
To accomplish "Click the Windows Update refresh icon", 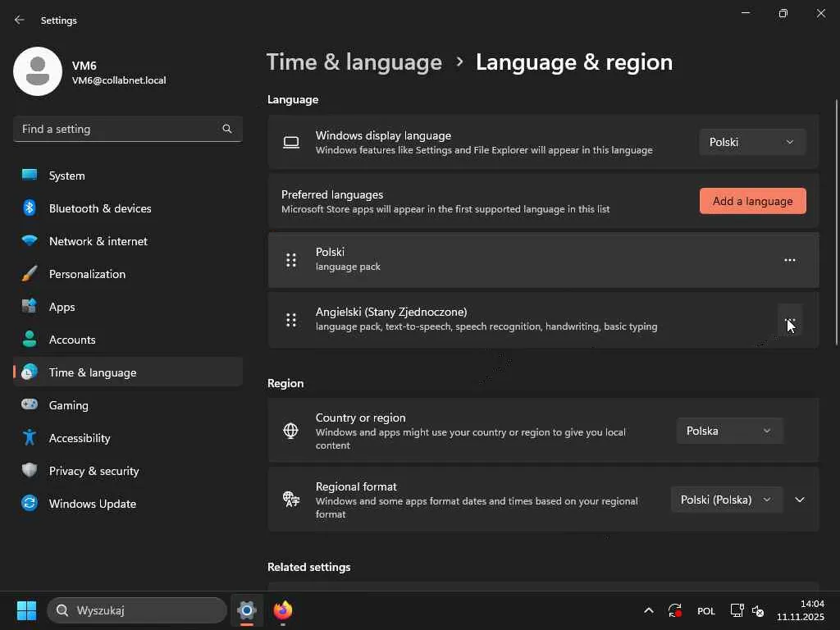I will (x=30, y=503).
